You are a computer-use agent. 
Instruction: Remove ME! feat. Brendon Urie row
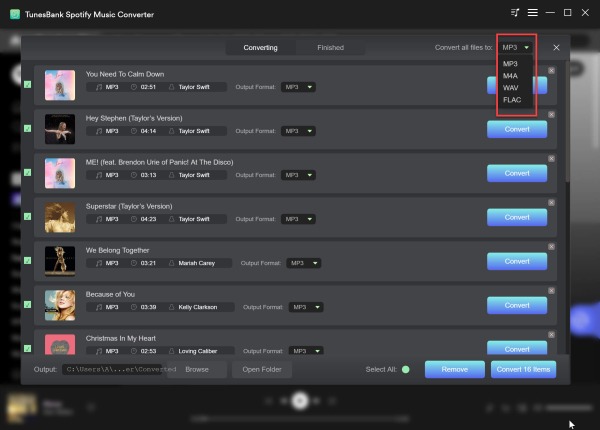tap(551, 158)
